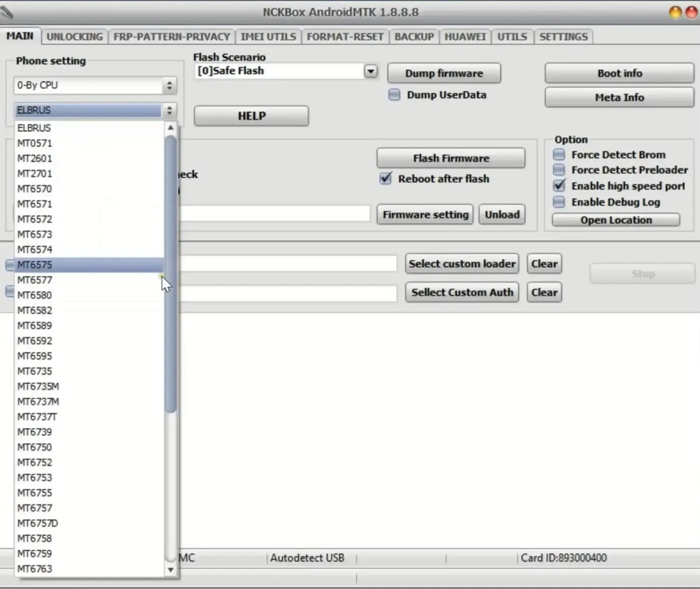
Task: Clear the custom loader field
Action: (544, 264)
